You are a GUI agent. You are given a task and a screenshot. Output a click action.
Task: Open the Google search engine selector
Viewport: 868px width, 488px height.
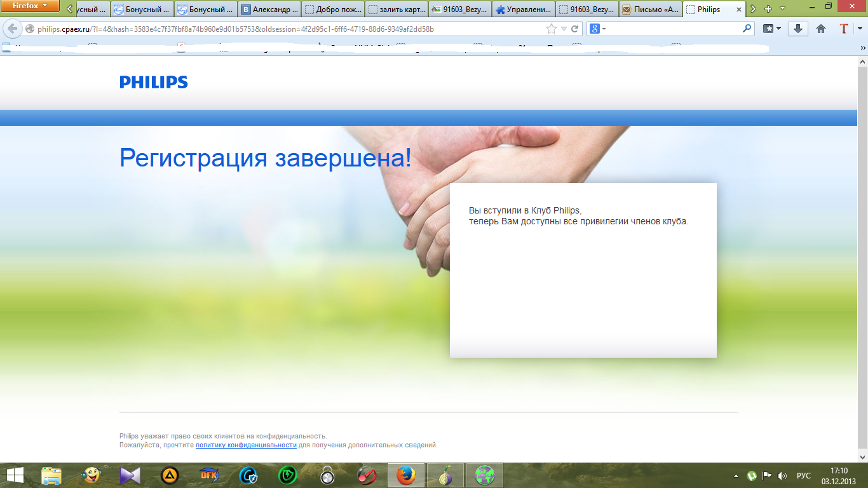tap(598, 29)
